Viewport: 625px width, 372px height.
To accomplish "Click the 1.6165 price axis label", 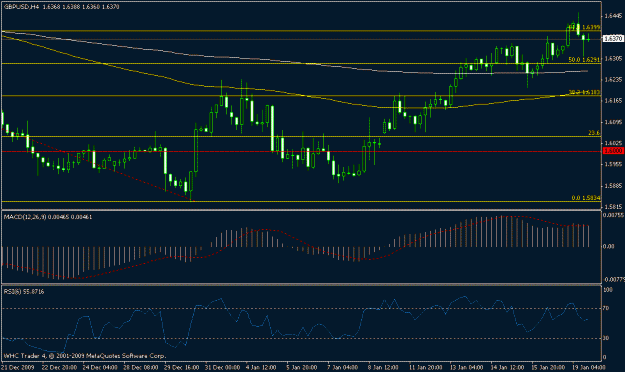I will coord(613,101).
